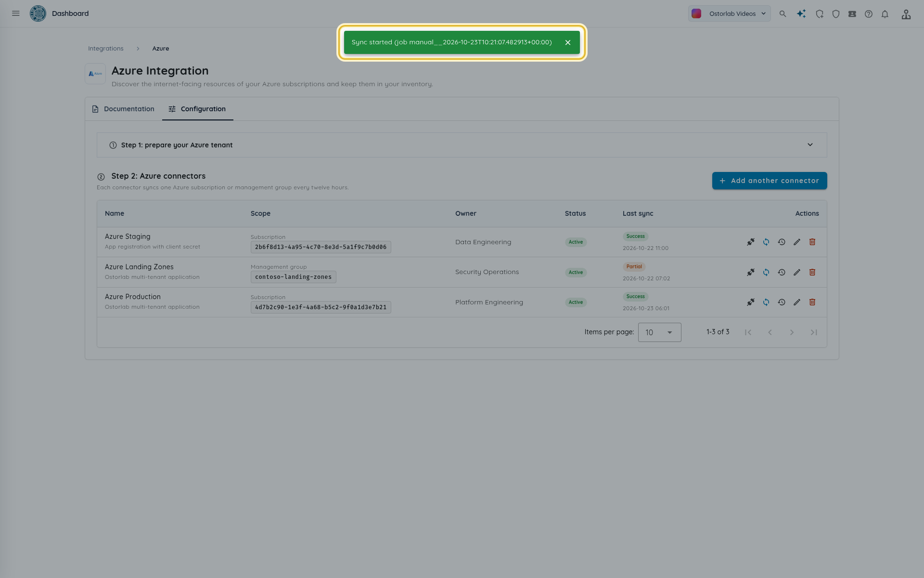
Task: Go to the next page of connectors
Action: tap(792, 332)
